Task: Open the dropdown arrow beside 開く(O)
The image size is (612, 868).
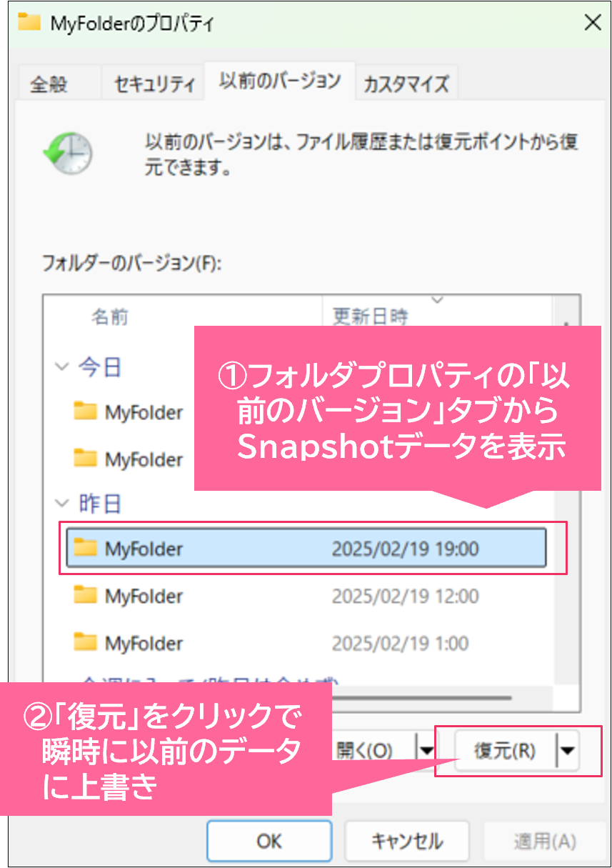Action: 426,751
